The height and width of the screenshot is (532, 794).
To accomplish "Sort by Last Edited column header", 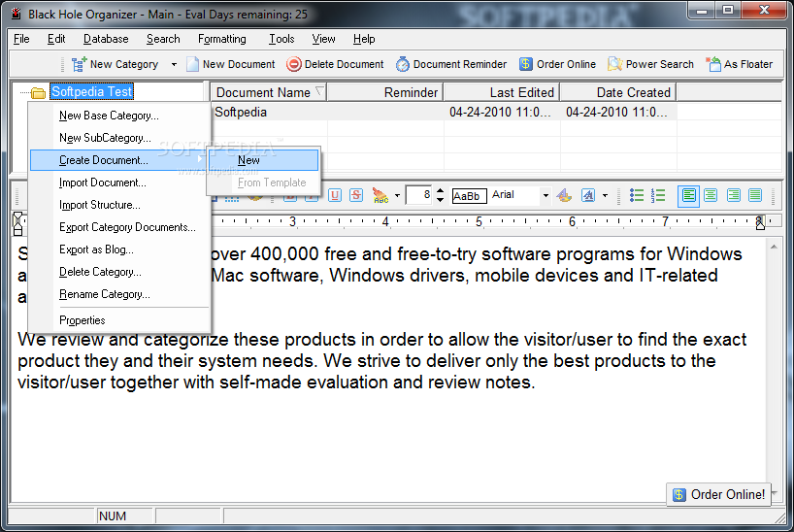I will point(502,92).
